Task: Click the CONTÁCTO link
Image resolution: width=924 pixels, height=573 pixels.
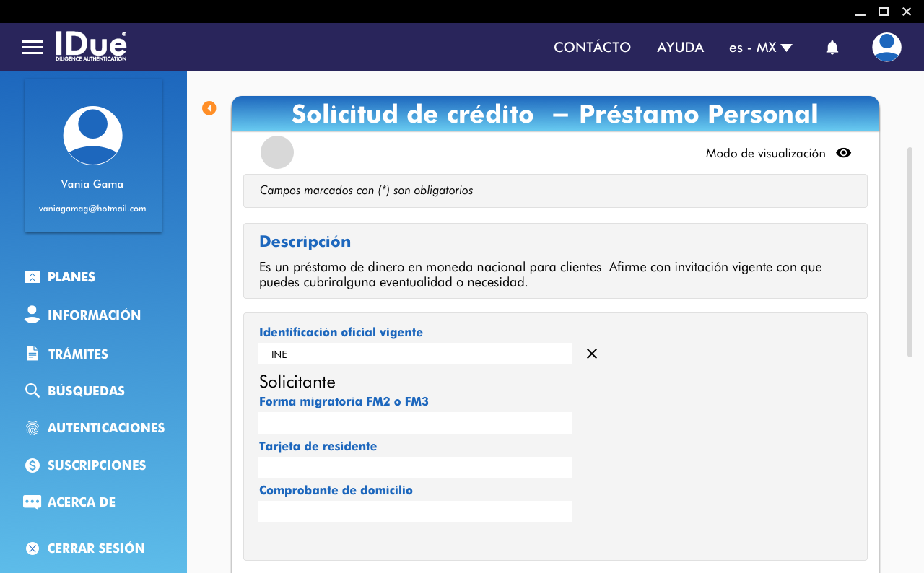Action: [x=592, y=48]
